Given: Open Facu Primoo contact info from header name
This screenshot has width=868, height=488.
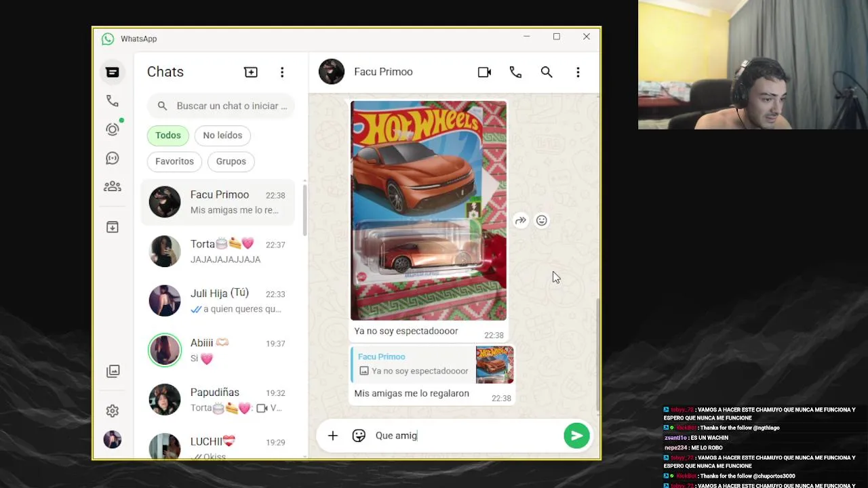Looking at the screenshot, I should 383,72.
